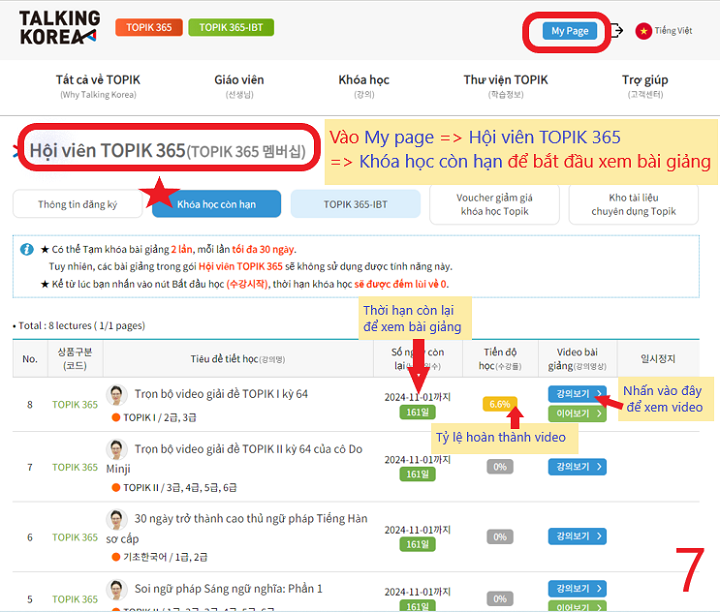
Task: Click the orange dot beside 기초한국어 / 1급, 2급
Action: pyautogui.click(x=116, y=557)
